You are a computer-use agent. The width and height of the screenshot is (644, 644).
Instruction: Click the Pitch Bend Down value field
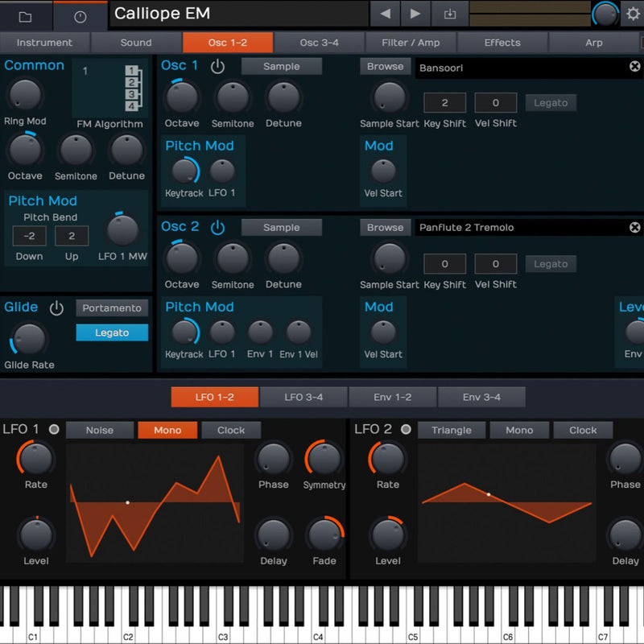[x=29, y=236]
